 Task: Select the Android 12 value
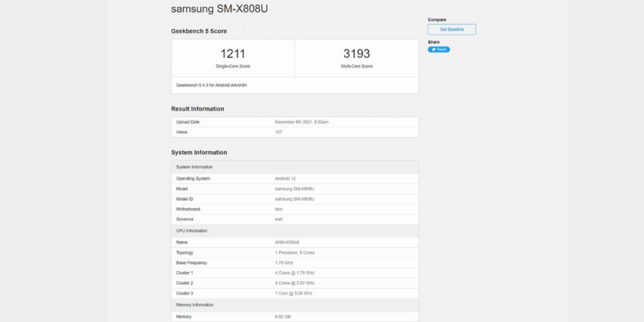[x=285, y=179]
